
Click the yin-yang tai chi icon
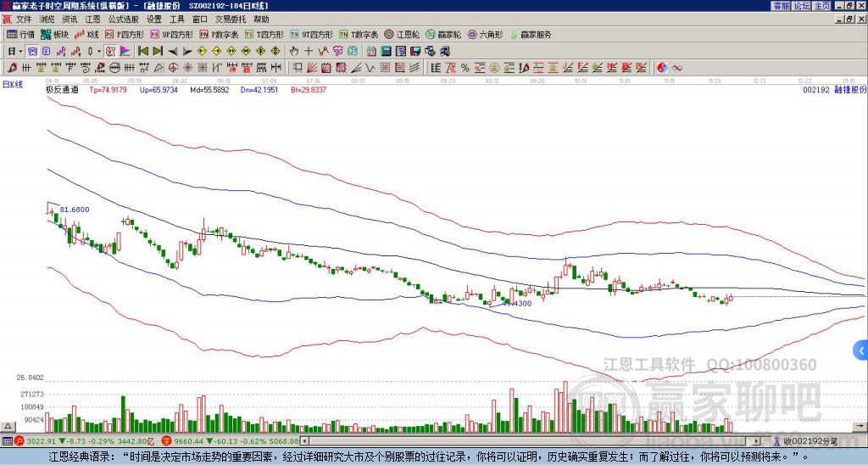tap(662, 68)
